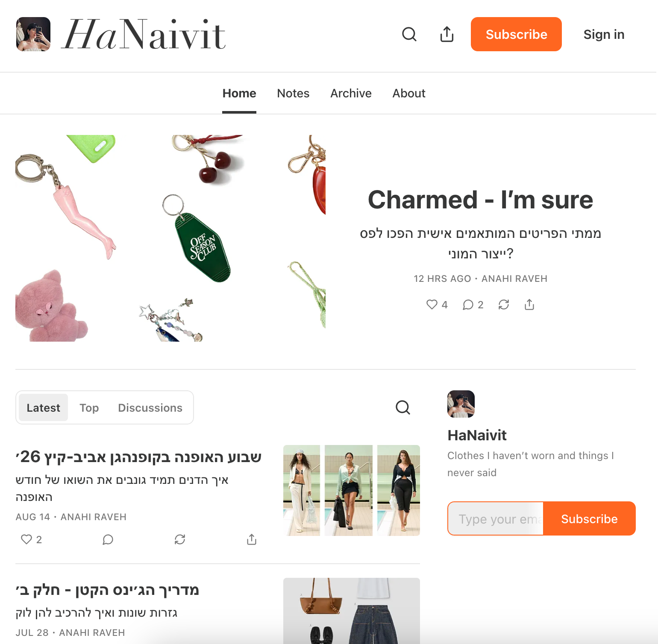Image resolution: width=658 pixels, height=644 pixels.
Task: Search posts using the list magnifier icon
Action: tap(402, 407)
